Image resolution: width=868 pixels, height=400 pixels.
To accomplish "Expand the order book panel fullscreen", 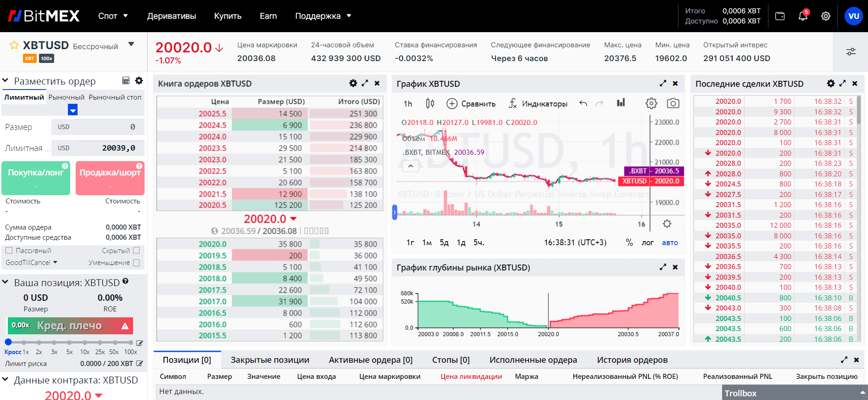I will click(x=365, y=83).
